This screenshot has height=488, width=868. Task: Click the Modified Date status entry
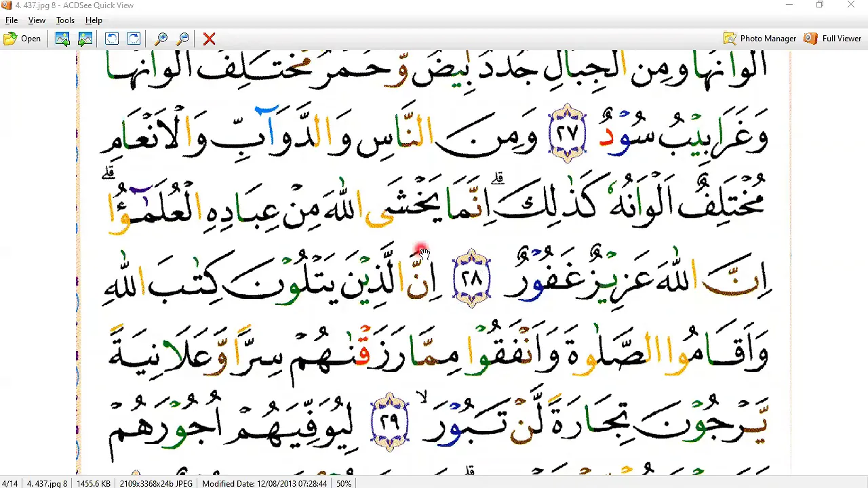click(264, 483)
